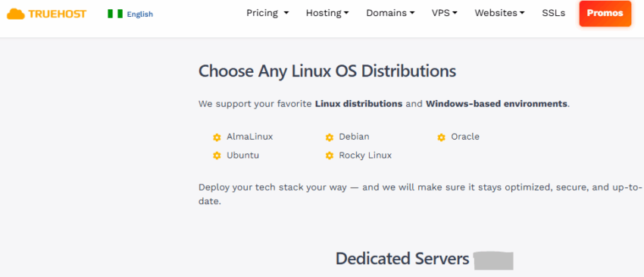644x277 pixels.
Task: Select the Rocky Linux list item text
Action: pyautogui.click(x=365, y=156)
